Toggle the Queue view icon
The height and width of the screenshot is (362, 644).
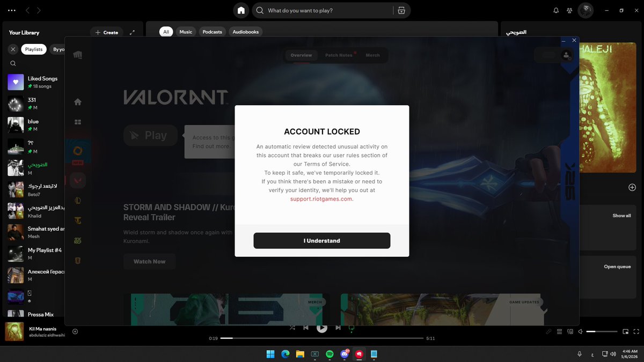[559, 332]
